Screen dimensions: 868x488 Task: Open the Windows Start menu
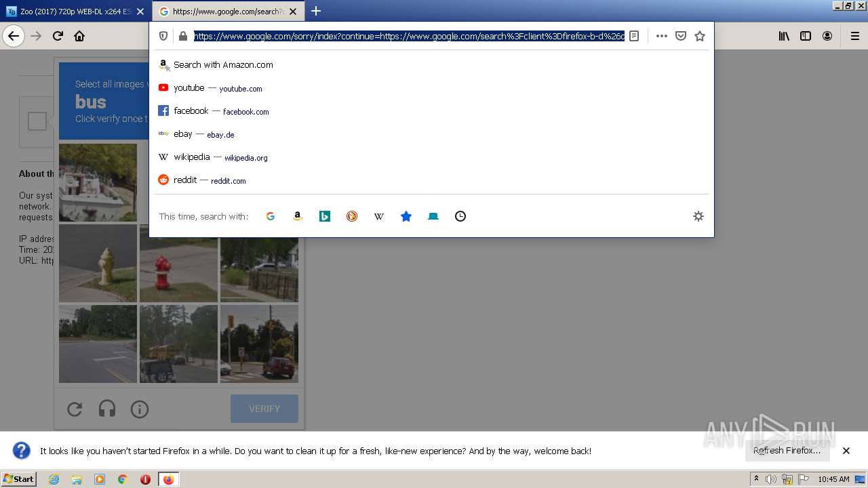[x=19, y=479]
